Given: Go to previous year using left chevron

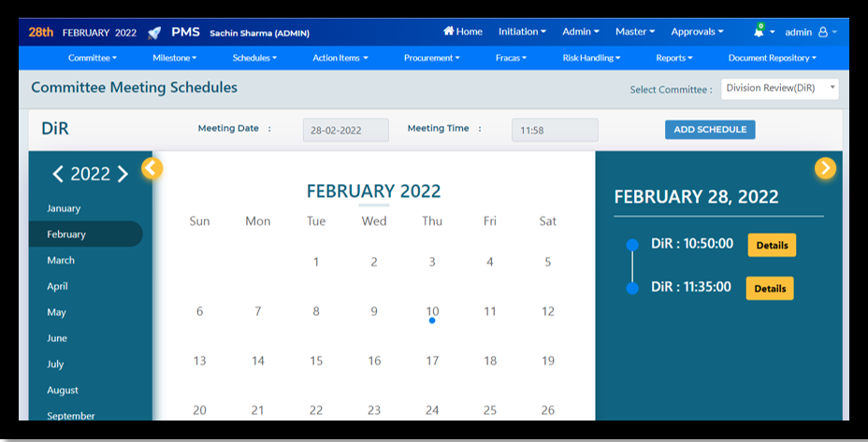Looking at the screenshot, I should click(x=58, y=174).
